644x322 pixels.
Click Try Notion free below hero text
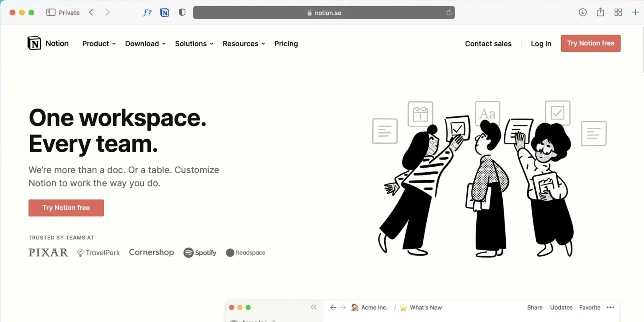coord(66,208)
